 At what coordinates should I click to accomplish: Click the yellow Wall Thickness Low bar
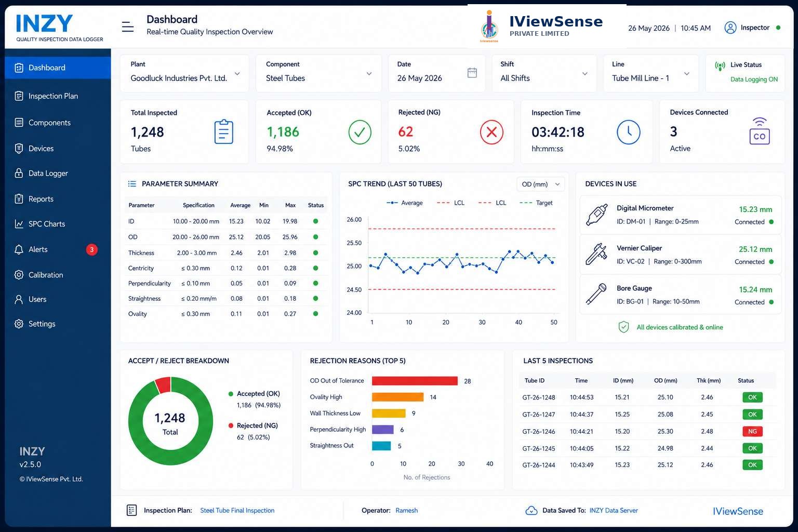[x=389, y=414]
